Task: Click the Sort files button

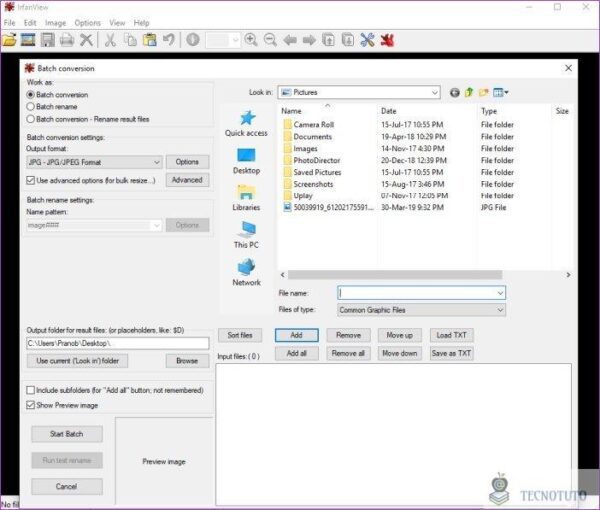Action: 240,335
